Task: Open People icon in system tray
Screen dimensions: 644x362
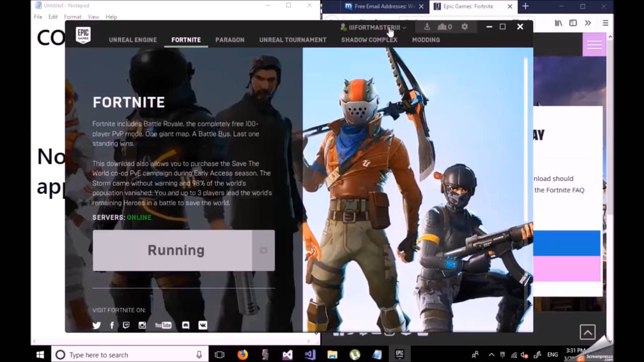Action: click(x=474, y=354)
